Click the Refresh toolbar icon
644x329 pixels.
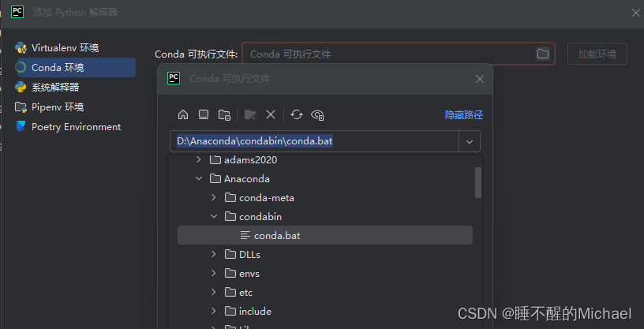(x=297, y=114)
